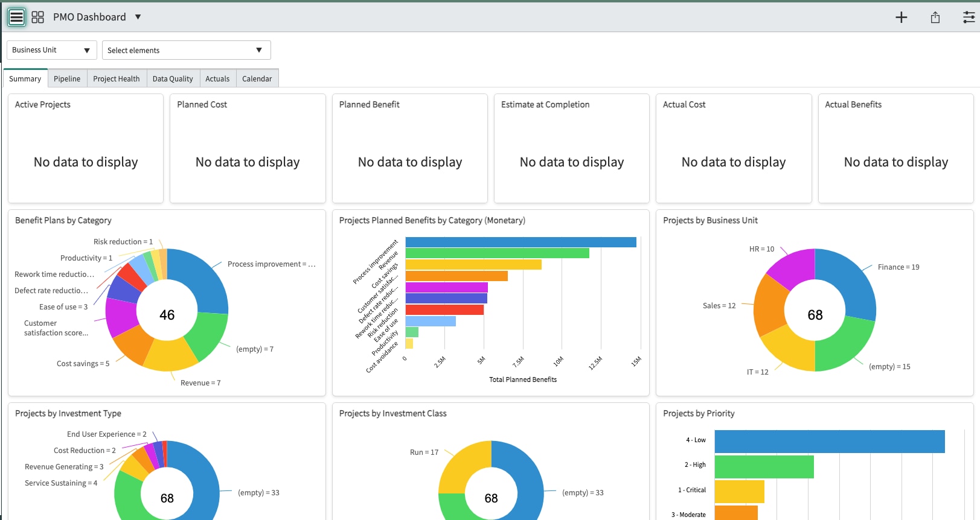This screenshot has width=980, height=520.
Task: Click the Active Projects widget title
Action: pyautogui.click(x=43, y=104)
